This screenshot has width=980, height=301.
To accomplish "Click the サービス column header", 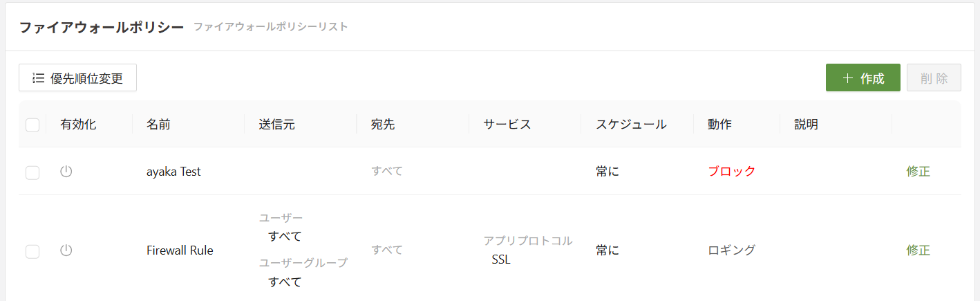I will tap(507, 125).
